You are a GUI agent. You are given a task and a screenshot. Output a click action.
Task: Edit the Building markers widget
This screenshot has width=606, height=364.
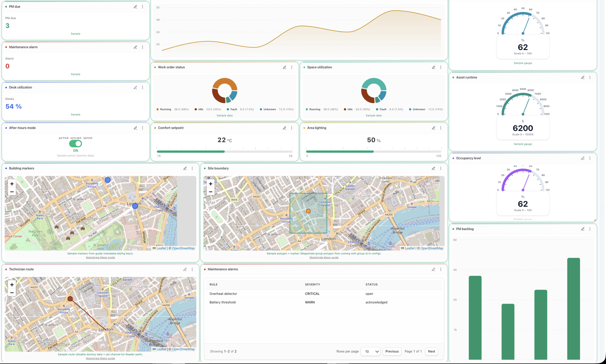pos(185,168)
